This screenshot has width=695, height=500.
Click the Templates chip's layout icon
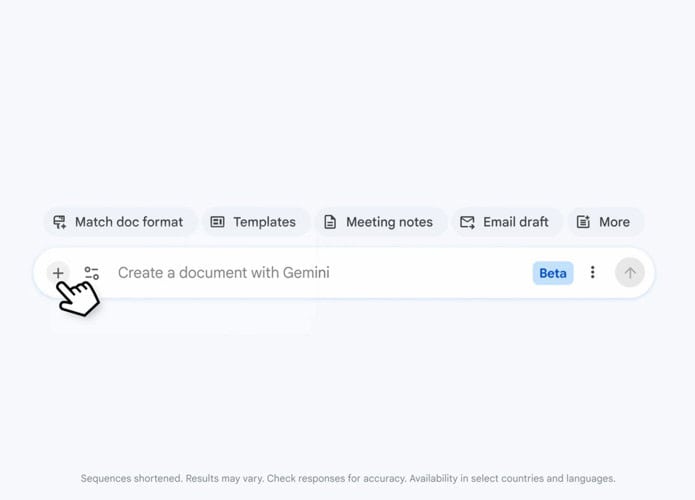[218, 222]
